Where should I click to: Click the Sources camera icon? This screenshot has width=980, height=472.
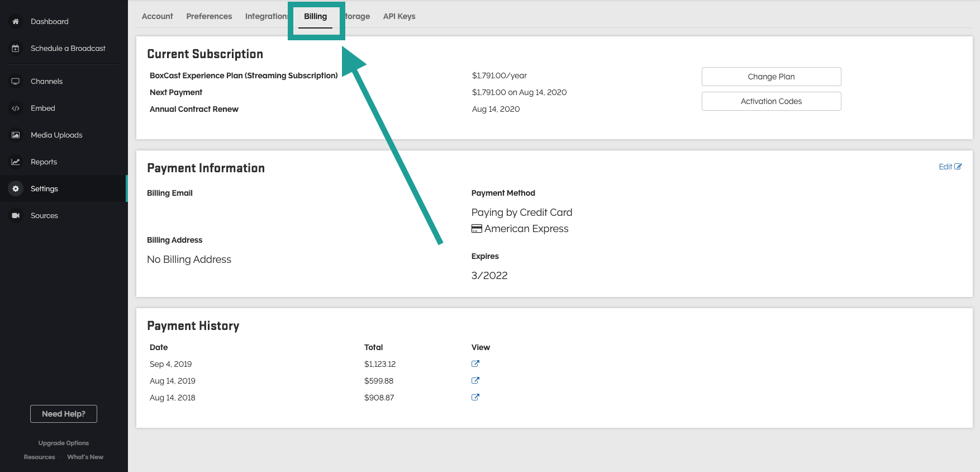click(16, 216)
